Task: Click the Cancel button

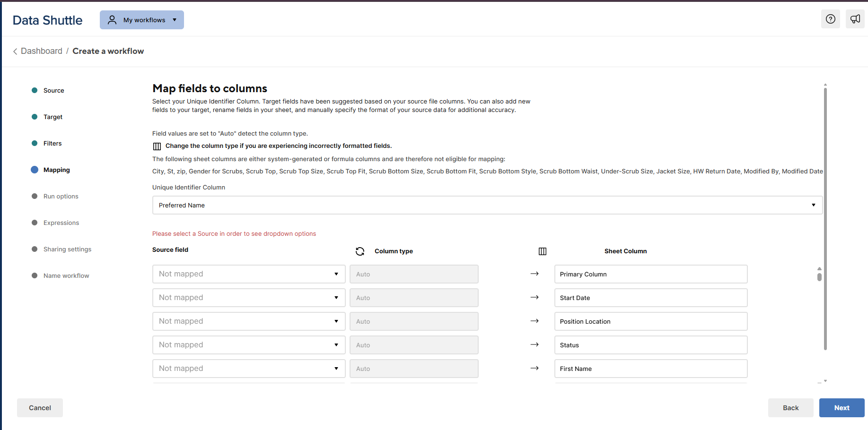Action: (x=40, y=408)
